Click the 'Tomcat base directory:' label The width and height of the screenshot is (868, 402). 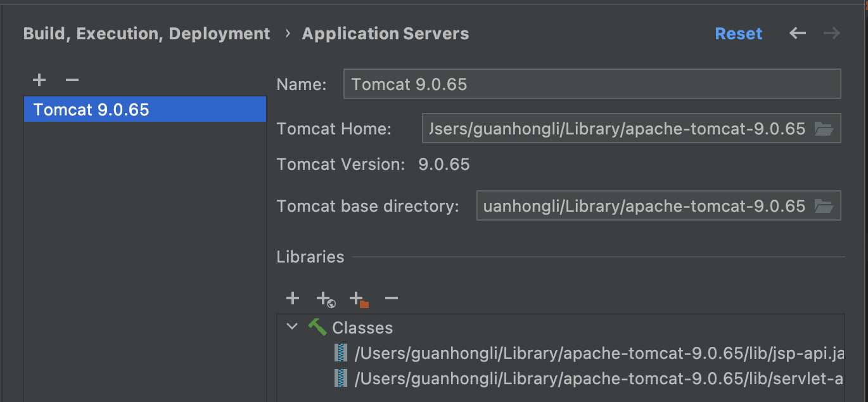click(367, 206)
